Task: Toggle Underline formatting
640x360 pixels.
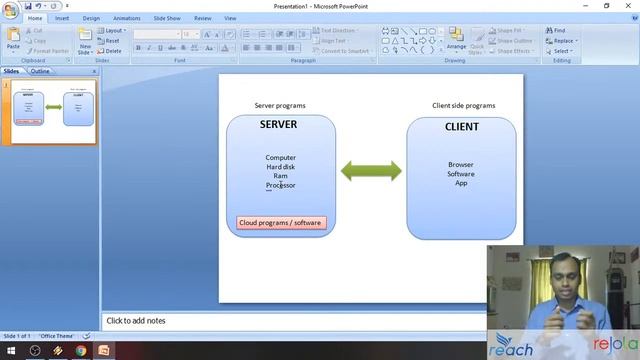Action: (160, 48)
